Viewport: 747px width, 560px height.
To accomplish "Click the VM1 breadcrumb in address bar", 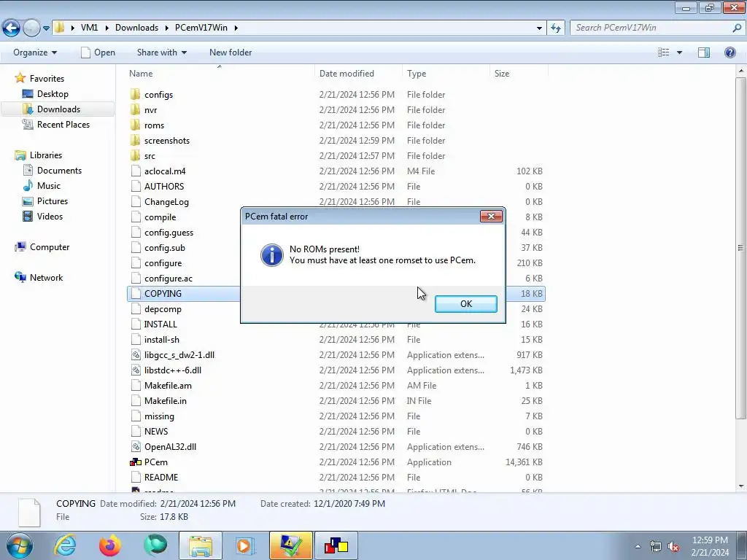I will pyautogui.click(x=89, y=28).
